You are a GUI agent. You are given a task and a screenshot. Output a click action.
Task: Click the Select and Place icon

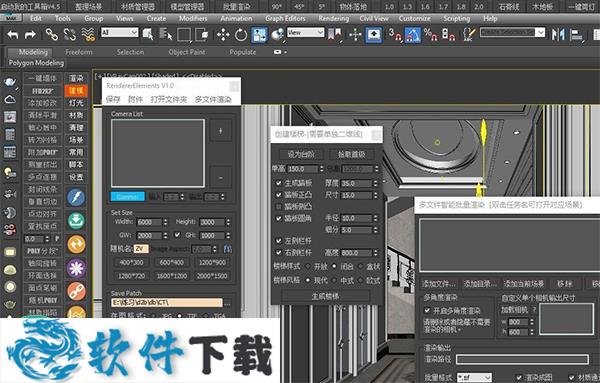(277, 35)
